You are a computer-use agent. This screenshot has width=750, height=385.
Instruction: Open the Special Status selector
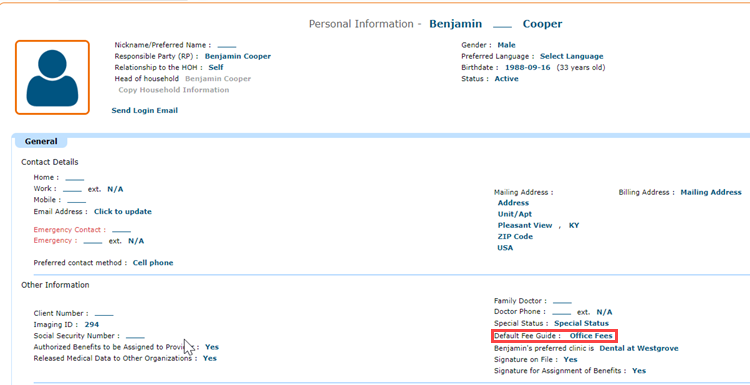click(582, 324)
